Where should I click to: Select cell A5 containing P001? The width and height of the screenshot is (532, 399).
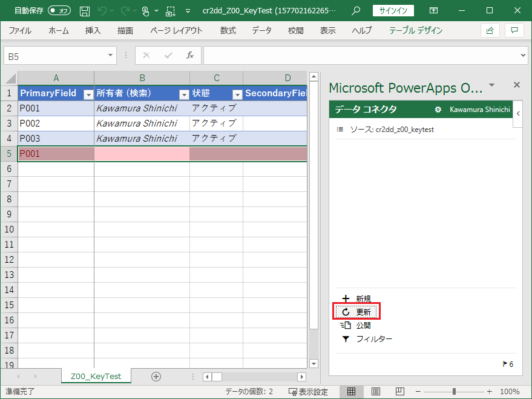click(x=56, y=154)
